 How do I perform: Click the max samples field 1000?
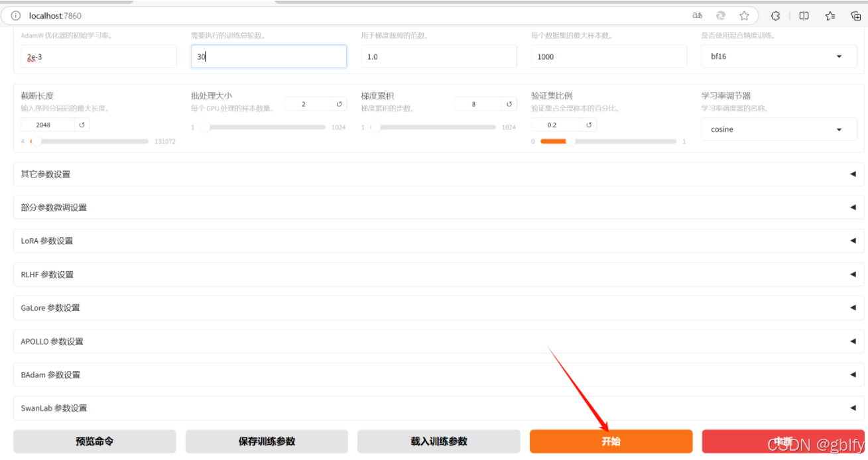(x=609, y=56)
